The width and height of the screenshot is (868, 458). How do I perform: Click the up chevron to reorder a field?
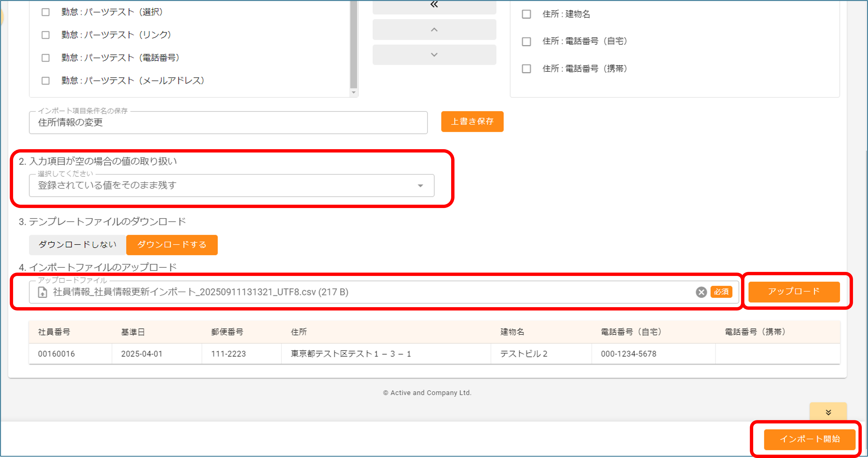(x=434, y=29)
